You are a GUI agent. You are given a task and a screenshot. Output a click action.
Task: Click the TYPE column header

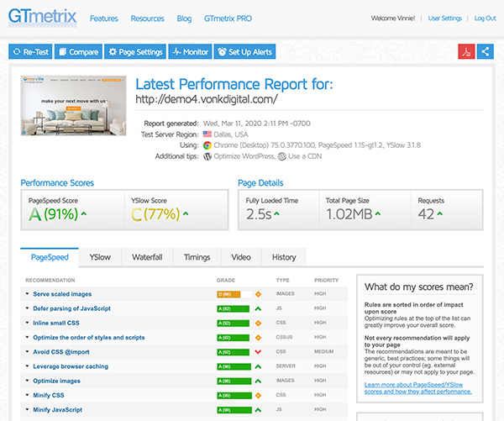282,280
